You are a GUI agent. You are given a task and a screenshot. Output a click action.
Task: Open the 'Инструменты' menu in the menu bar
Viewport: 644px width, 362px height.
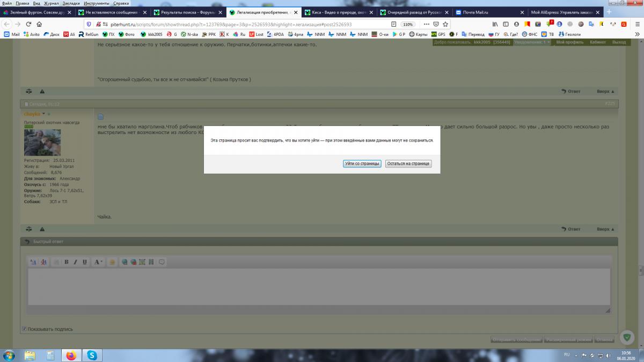[97, 3]
